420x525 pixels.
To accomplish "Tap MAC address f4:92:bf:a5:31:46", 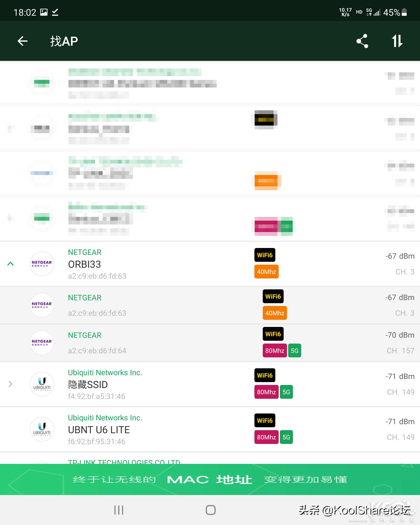I will point(97,396).
